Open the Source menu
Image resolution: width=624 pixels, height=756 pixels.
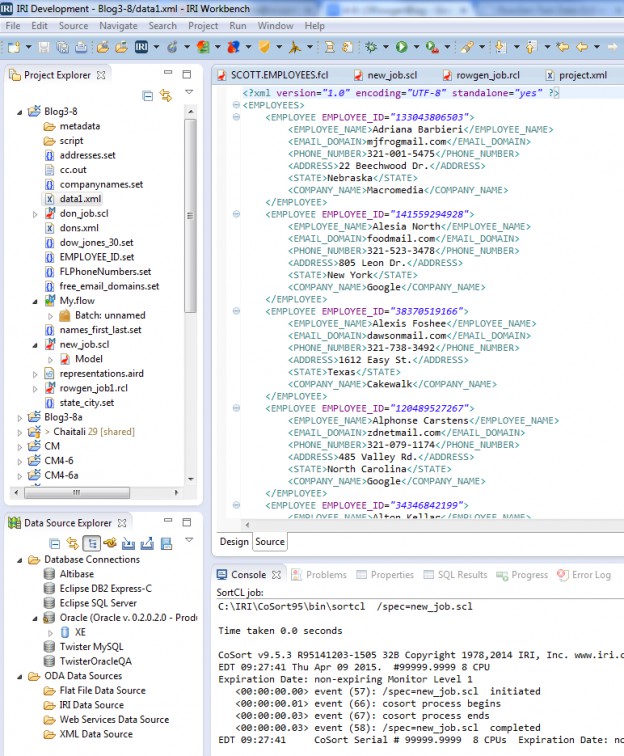click(73, 26)
